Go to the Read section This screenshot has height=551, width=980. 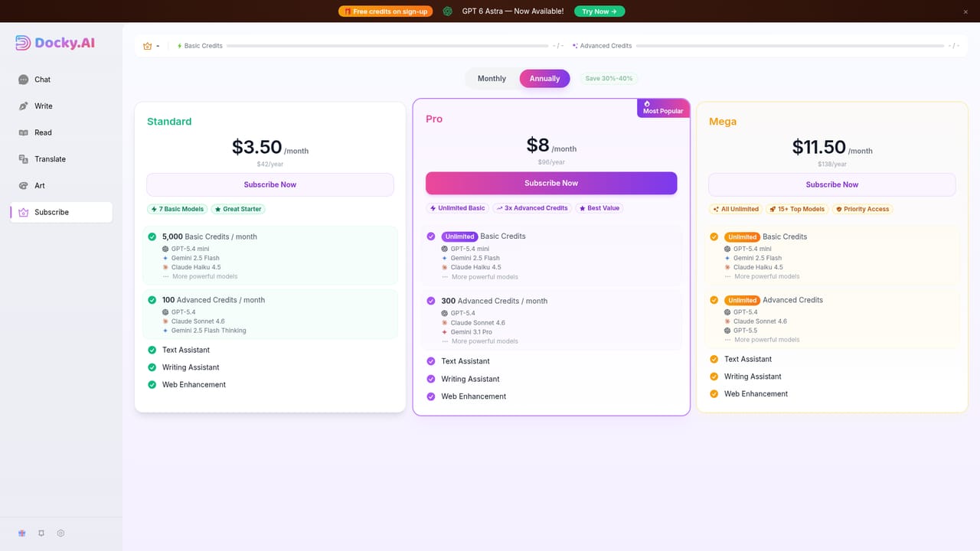point(61,132)
